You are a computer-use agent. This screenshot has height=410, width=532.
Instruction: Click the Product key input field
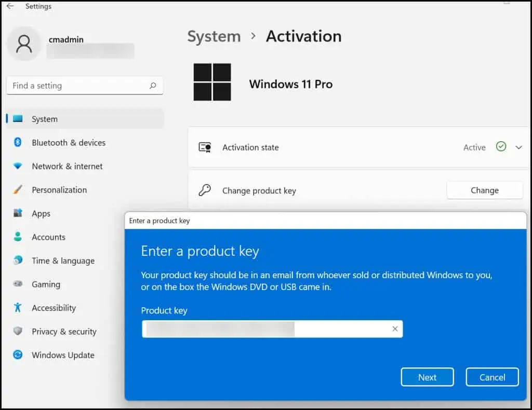click(272, 329)
